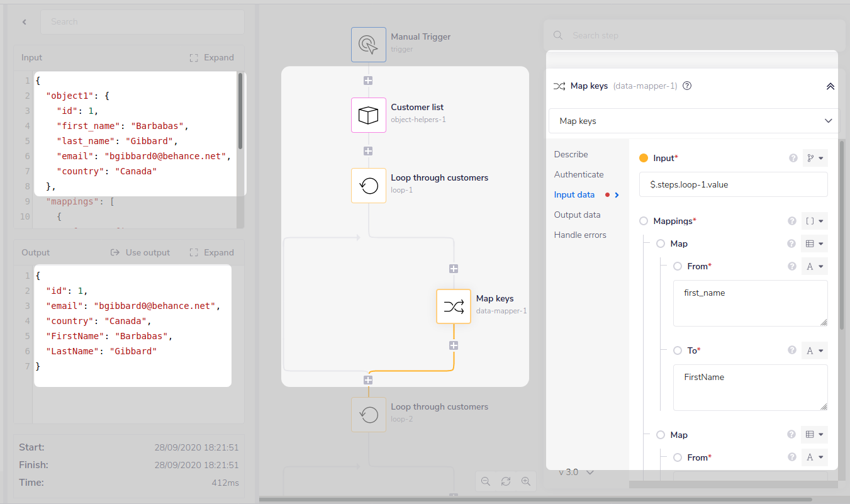
Task: Click the Manual Trigger step icon
Action: coord(368,45)
